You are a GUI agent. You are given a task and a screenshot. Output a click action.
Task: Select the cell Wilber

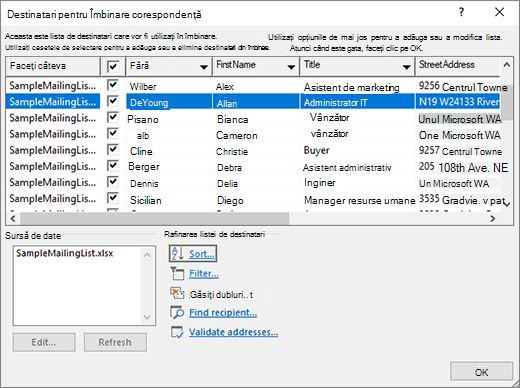[169, 86]
